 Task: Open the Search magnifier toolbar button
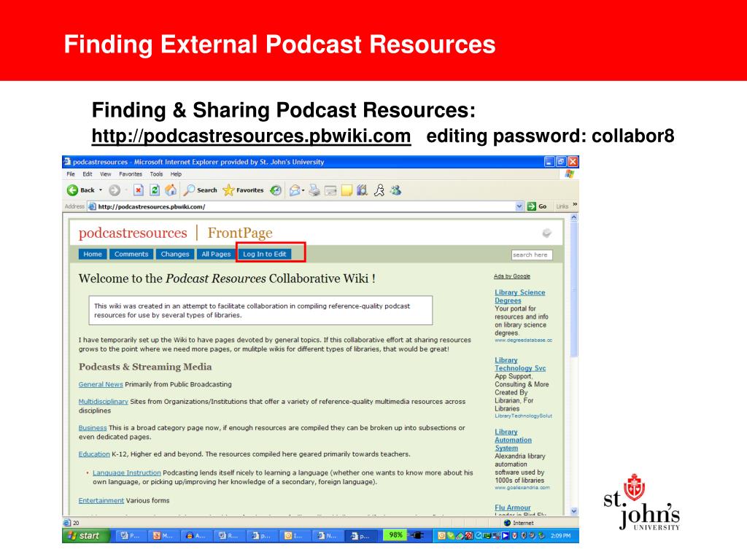[x=200, y=190]
